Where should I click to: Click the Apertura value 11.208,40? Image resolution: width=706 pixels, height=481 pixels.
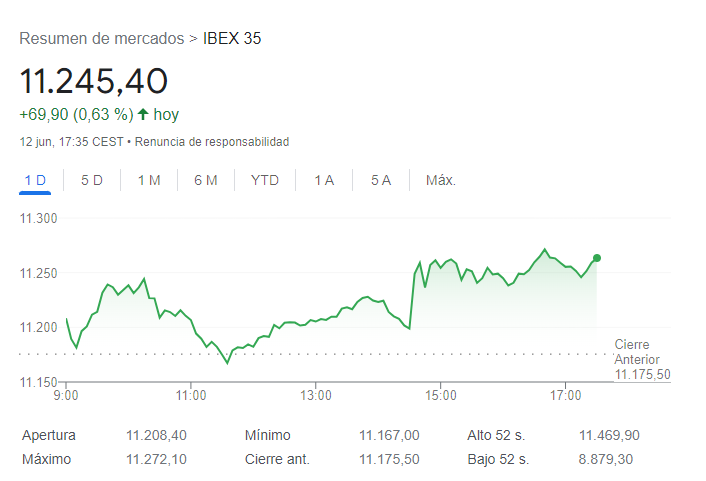(x=156, y=435)
